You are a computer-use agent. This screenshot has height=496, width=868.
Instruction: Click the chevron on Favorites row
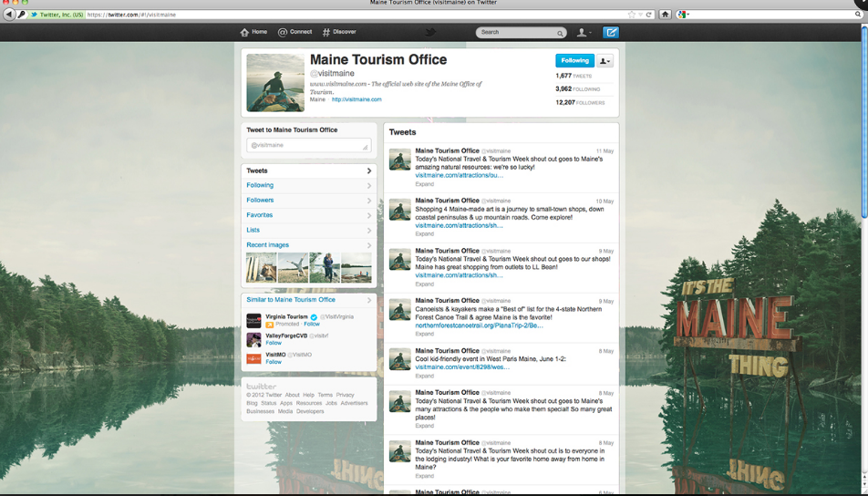(x=369, y=215)
